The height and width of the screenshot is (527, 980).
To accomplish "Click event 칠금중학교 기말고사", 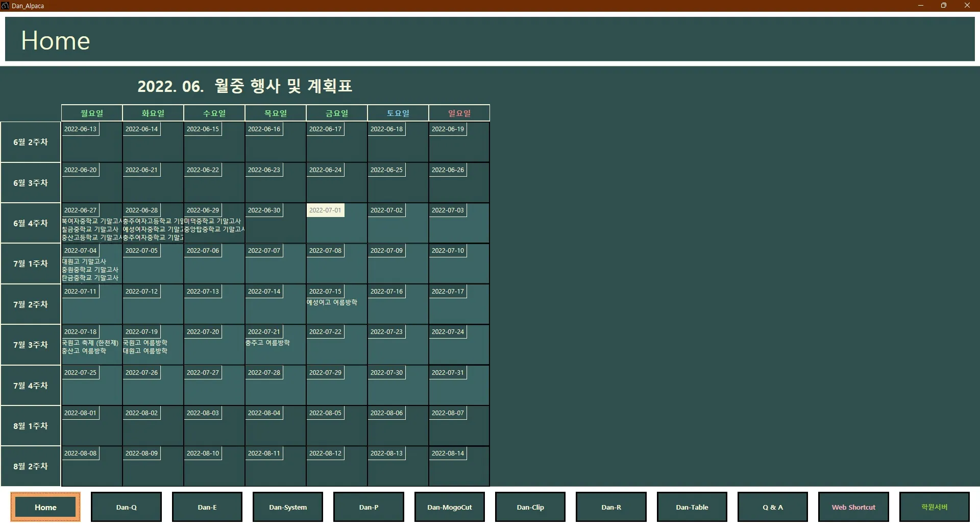I will (x=90, y=229).
